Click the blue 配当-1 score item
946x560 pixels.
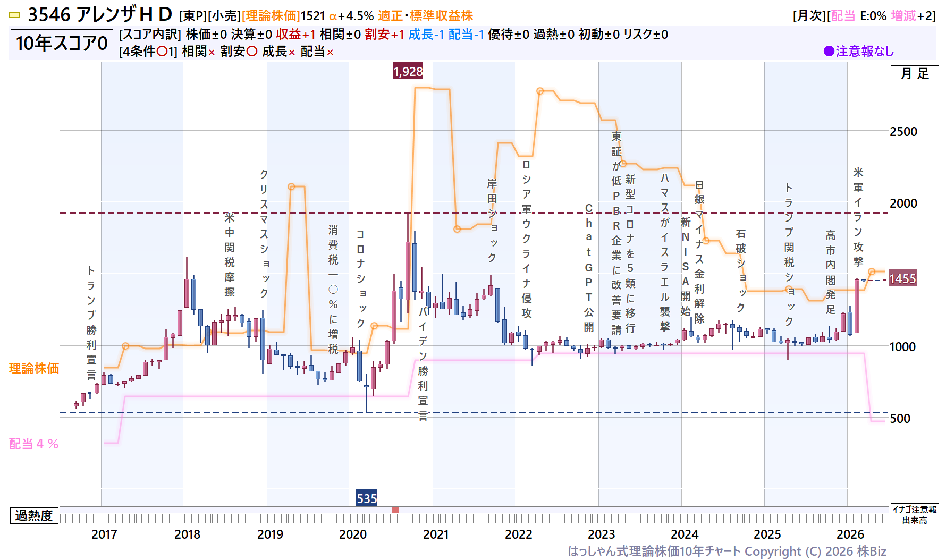pyautogui.click(x=466, y=35)
